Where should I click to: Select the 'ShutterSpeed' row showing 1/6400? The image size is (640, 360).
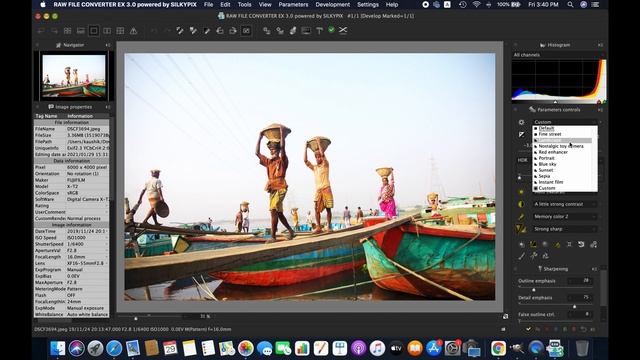pyautogui.click(x=71, y=244)
